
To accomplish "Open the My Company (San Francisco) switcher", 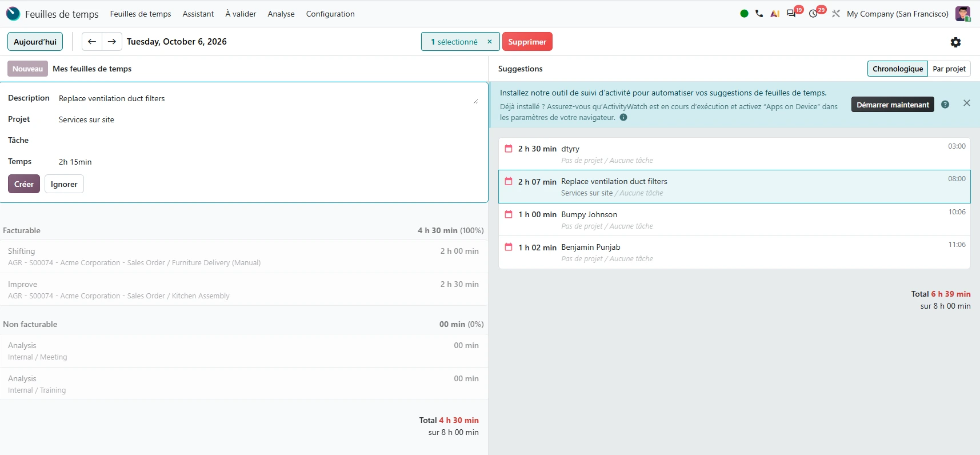I will coord(898,14).
